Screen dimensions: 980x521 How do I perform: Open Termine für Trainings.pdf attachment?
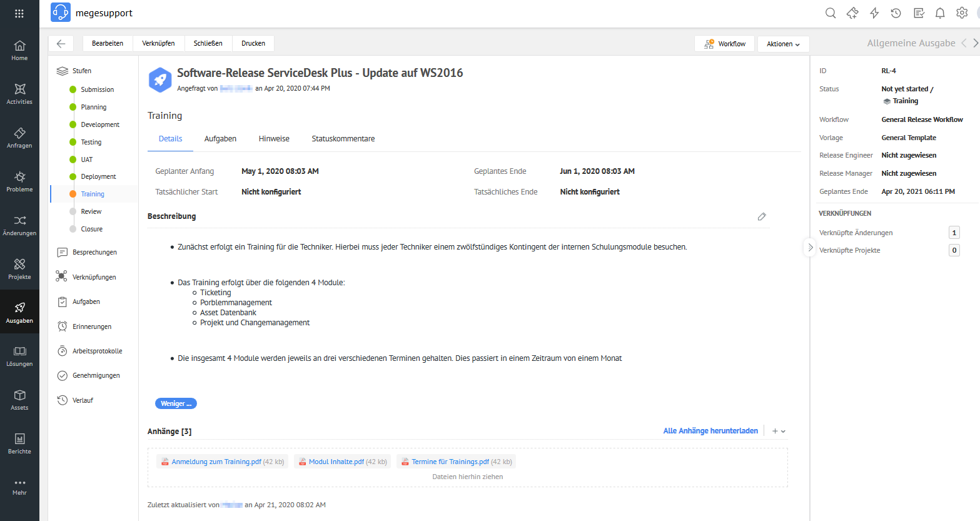456,462
